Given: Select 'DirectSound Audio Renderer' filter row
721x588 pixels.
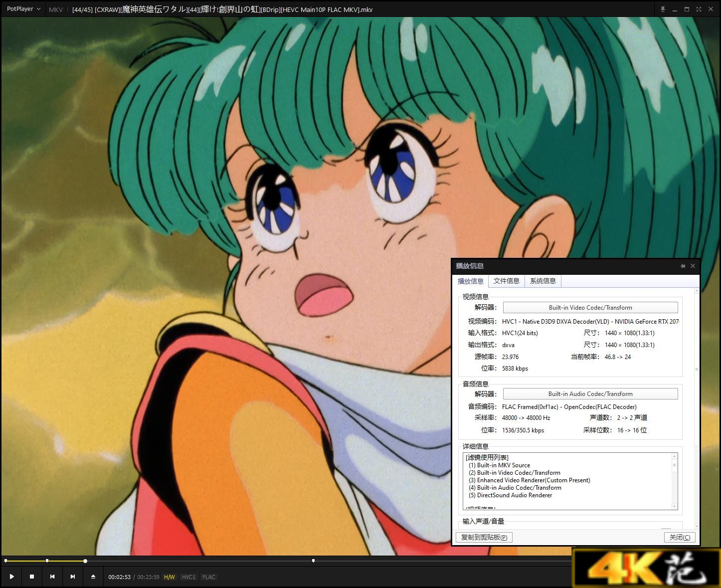Looking at the screenshot, I should (x=511, y=495).
